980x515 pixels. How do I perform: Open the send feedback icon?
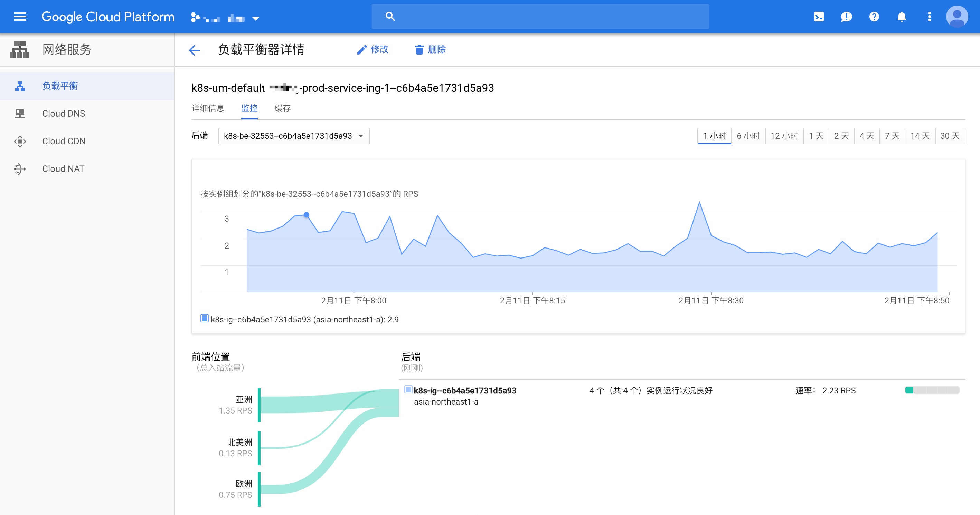846,17
